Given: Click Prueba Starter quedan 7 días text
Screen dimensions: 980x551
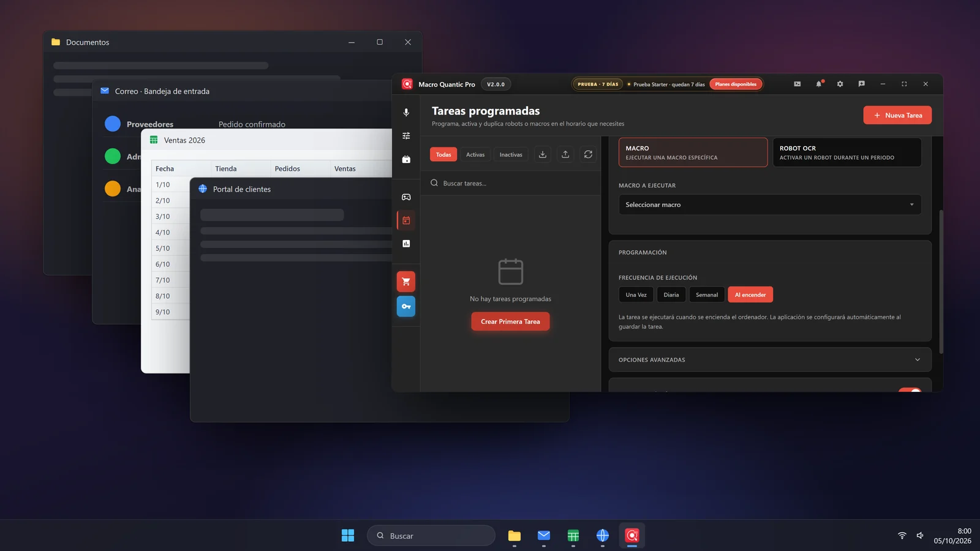Looking at the screenshot, I should click(669, 84).
